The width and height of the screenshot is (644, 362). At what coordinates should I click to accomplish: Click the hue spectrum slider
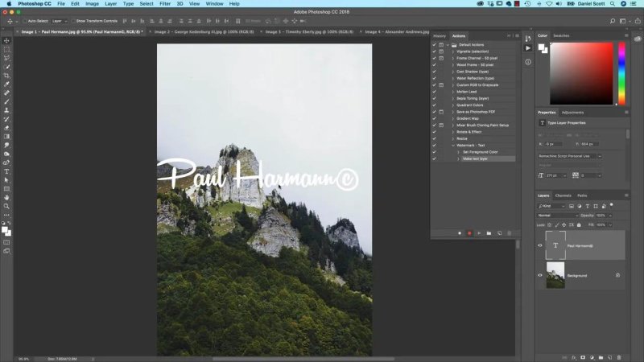click(x=621, y=73)
